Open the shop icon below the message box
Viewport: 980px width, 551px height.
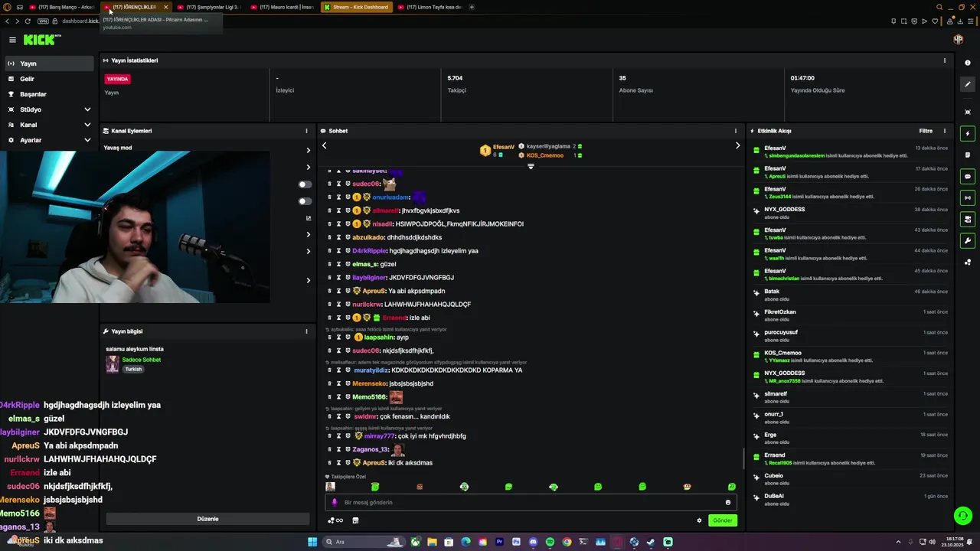pyautogui.click(x=355, y=520)
